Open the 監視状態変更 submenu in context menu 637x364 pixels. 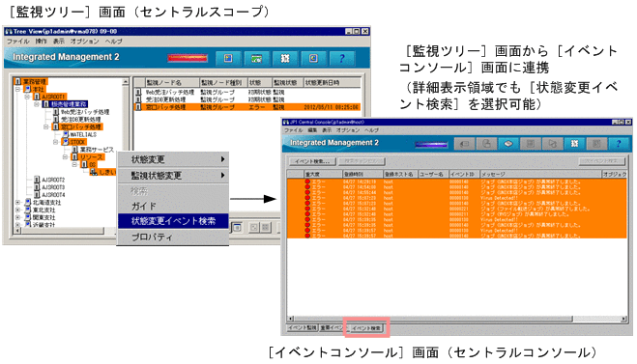[173, 176]
